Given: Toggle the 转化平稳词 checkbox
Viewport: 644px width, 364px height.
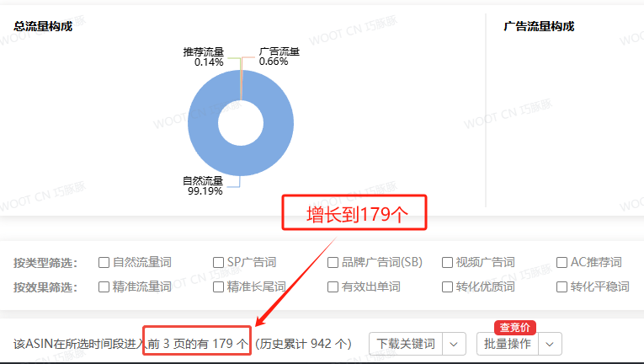Looking at the screenshot, I should 563,287.
